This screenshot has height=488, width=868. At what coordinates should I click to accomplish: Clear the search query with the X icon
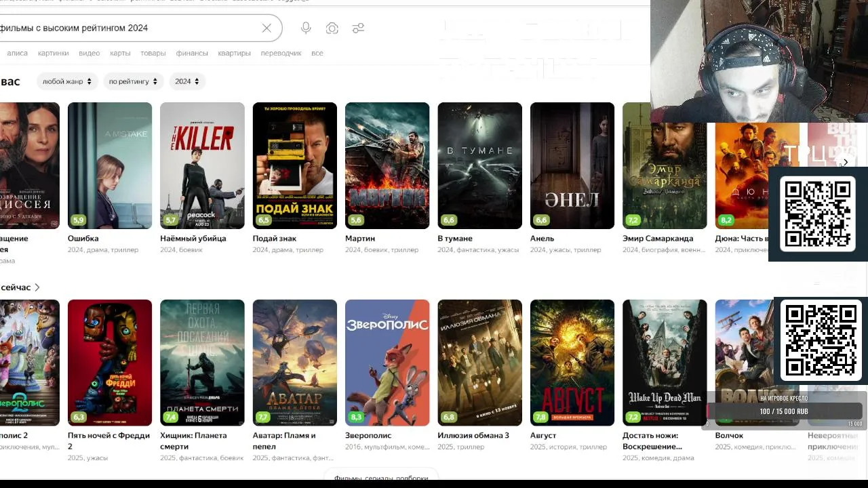click(267, 28)
